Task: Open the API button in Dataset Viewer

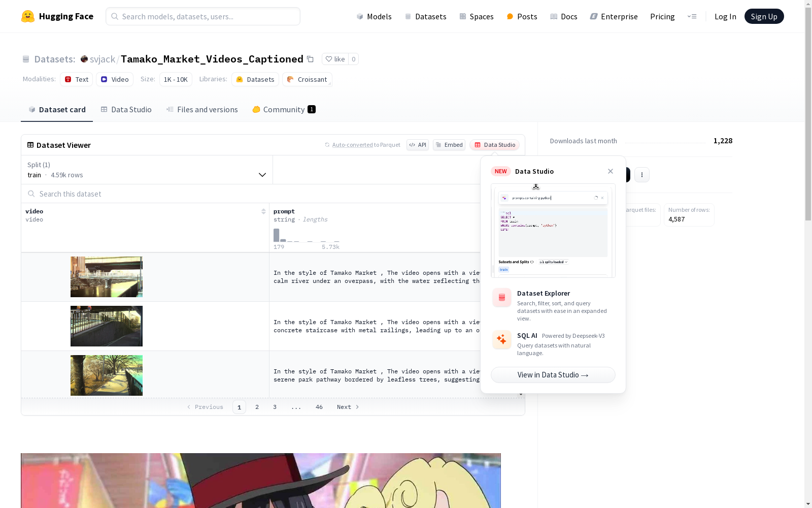Action: (418, 145)
